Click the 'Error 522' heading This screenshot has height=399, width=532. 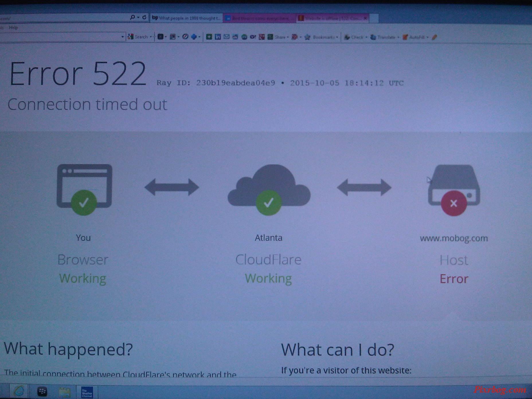coord(78,74)
